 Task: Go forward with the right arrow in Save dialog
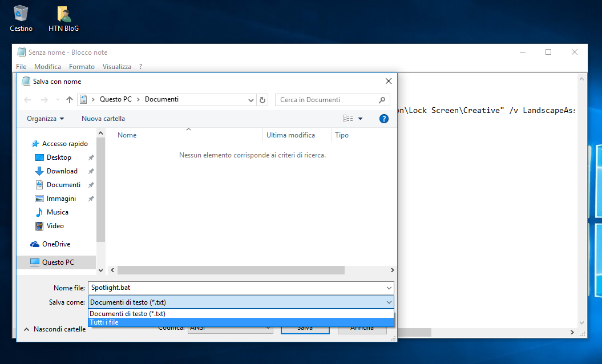[x=45, y=100]
